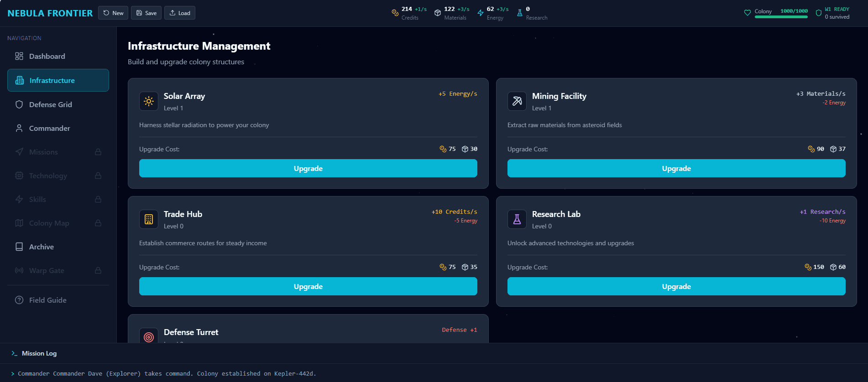Click the Materials cube icon in the top bar
This screenshot has height=382, width=868.
pyautogui.click(x=438, y=13)
